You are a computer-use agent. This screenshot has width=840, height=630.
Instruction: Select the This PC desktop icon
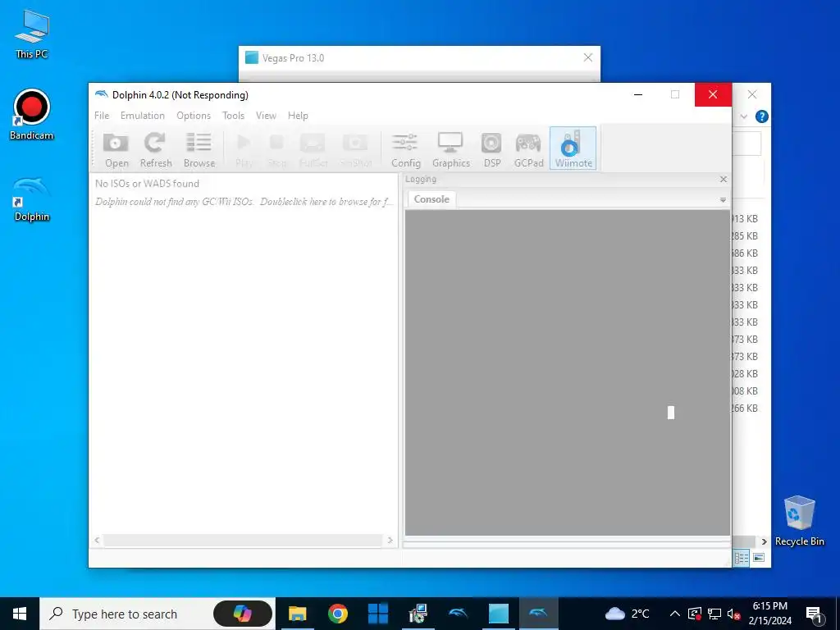coord(32,34)
